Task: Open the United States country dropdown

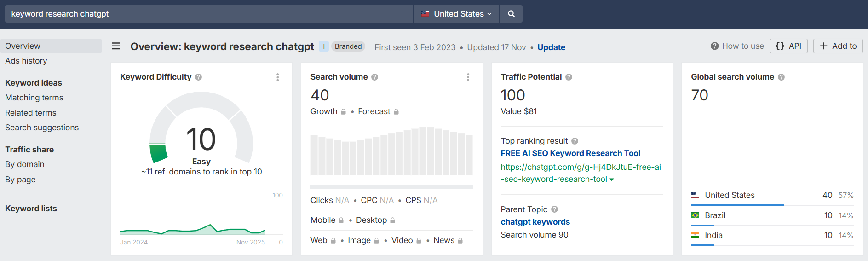Action: pos(456,14)
